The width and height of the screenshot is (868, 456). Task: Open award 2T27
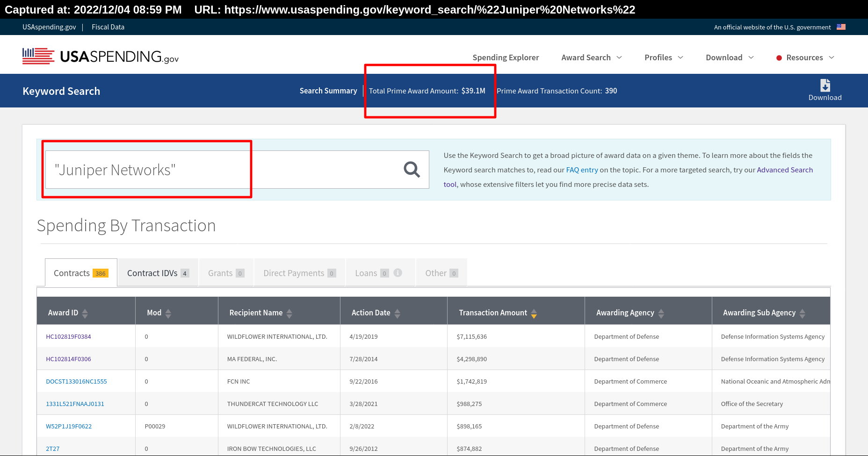click(x=52, y=449)
